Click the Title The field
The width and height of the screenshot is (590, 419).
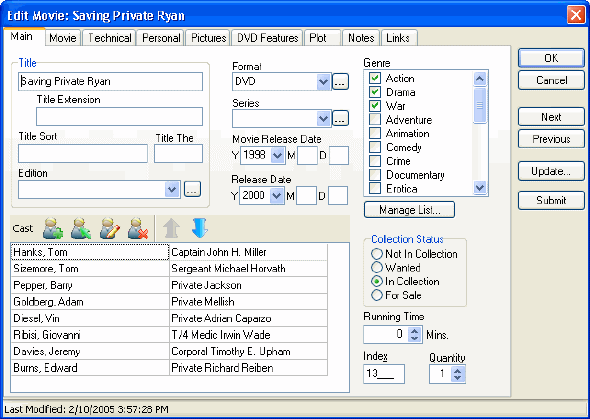tap(178, 153)
